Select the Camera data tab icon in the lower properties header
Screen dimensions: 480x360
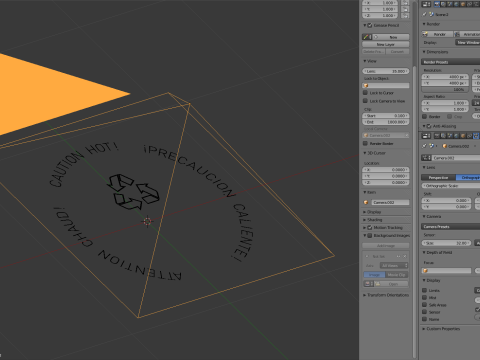tap(476, 136)
